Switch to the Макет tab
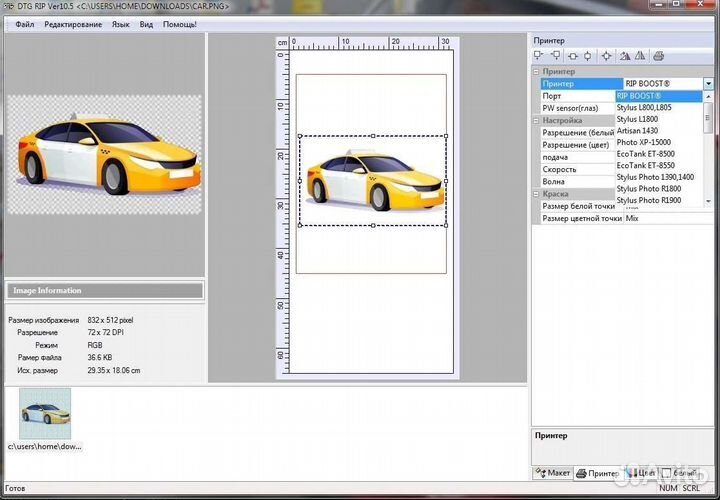The width and height of the screenshot is (720, 500). point(553,473)
